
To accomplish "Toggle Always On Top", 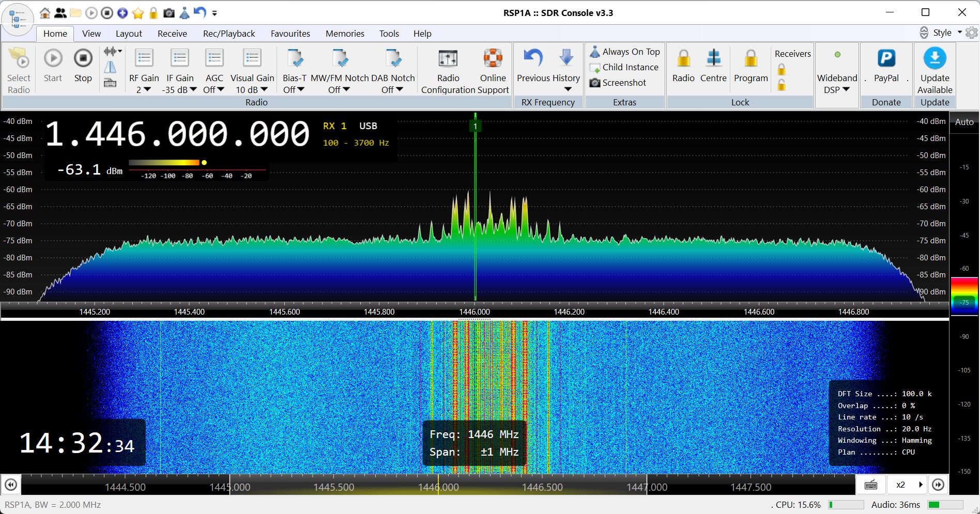I will pyautogui.click(x=625, y=52).
